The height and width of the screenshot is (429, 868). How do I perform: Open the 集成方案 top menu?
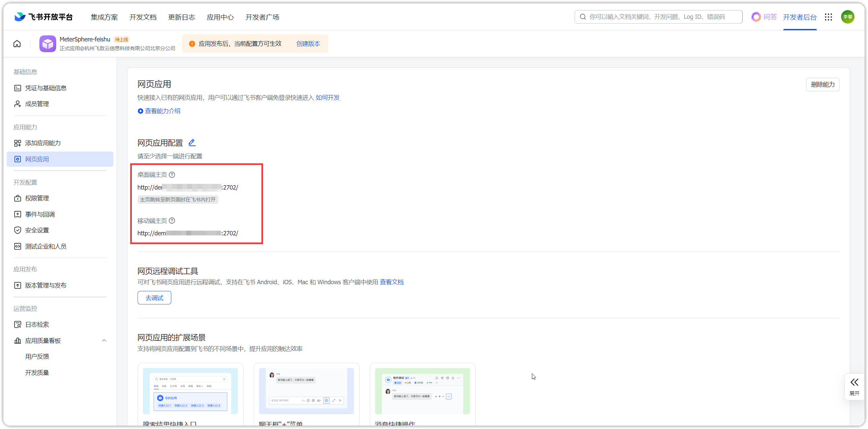tap(104, 17)
